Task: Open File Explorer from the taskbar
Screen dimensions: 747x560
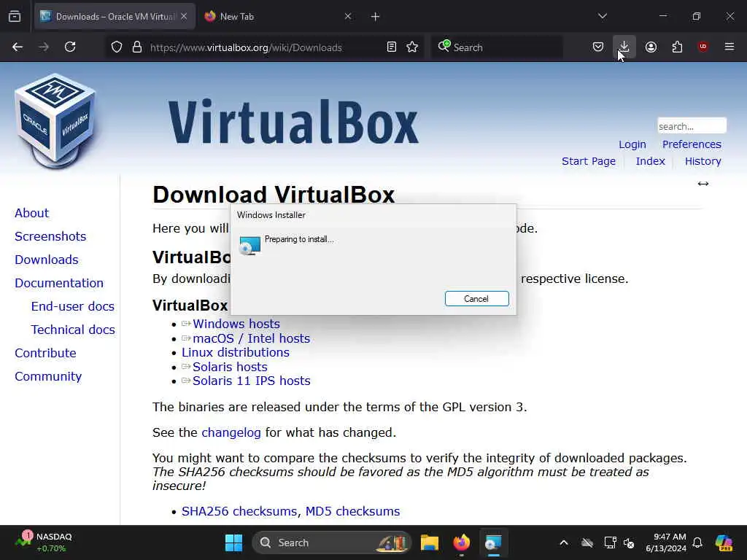Action: tap(429, 542)
